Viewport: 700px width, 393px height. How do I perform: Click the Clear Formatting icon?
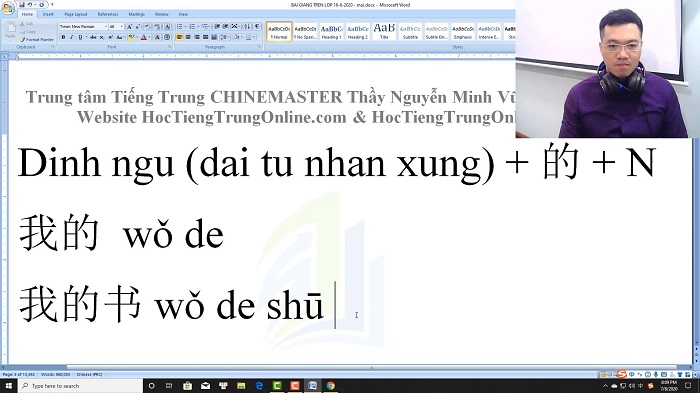tap(147, 26)
